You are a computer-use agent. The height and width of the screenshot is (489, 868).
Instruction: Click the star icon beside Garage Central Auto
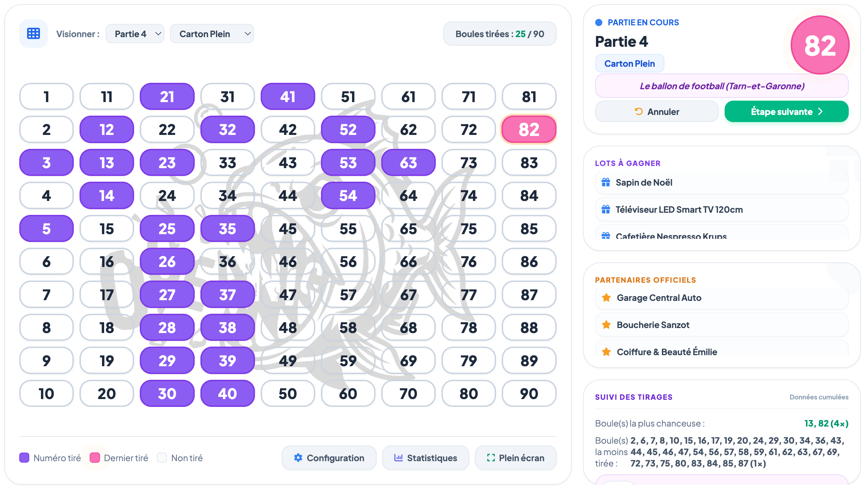point(606,297)
